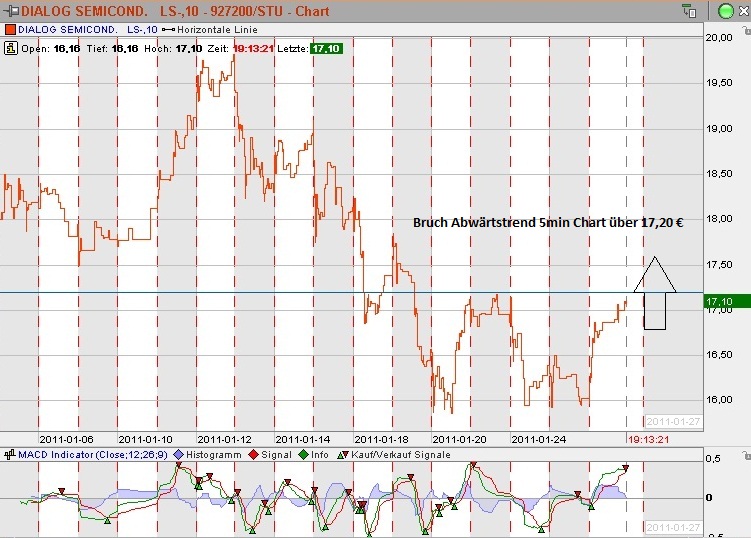751x538 pixels.
Task: Click the Kauf/Verkauf Signale triangle legend icon
Action: point(342,455)
